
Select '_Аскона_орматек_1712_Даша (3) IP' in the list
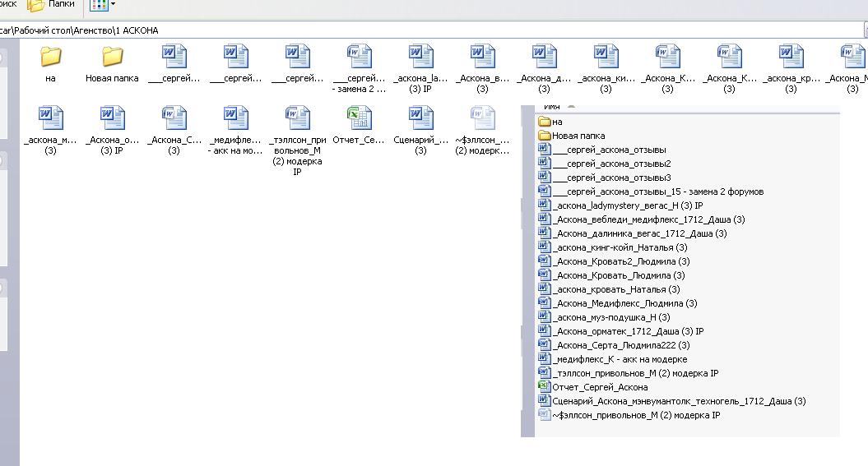point(621,331)
